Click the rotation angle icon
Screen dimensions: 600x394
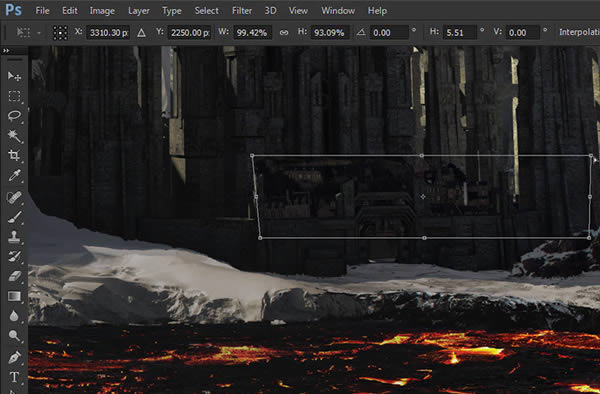point(360,33)
